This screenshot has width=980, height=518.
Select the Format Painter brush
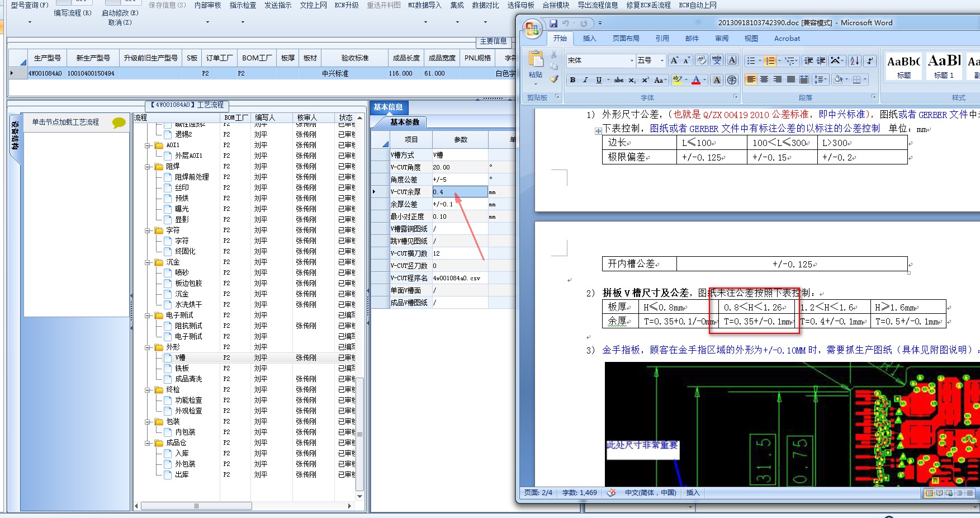coord(554,79)
